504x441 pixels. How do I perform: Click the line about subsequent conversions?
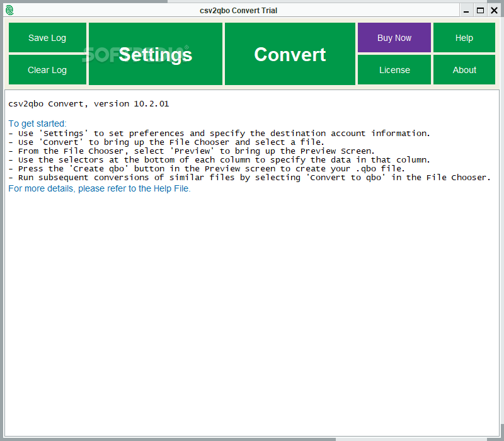(x=249, y=178)
